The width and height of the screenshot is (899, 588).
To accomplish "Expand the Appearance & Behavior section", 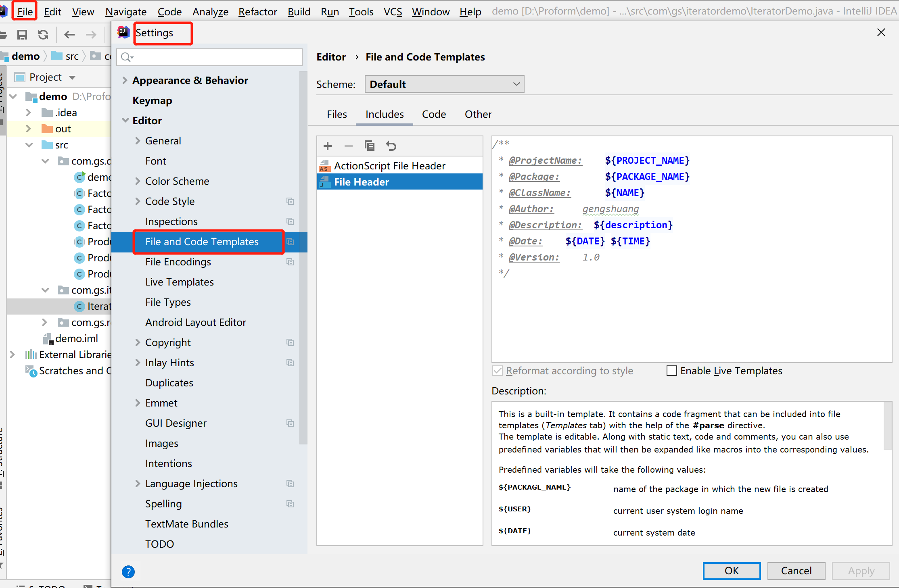I will pos(125,81).
